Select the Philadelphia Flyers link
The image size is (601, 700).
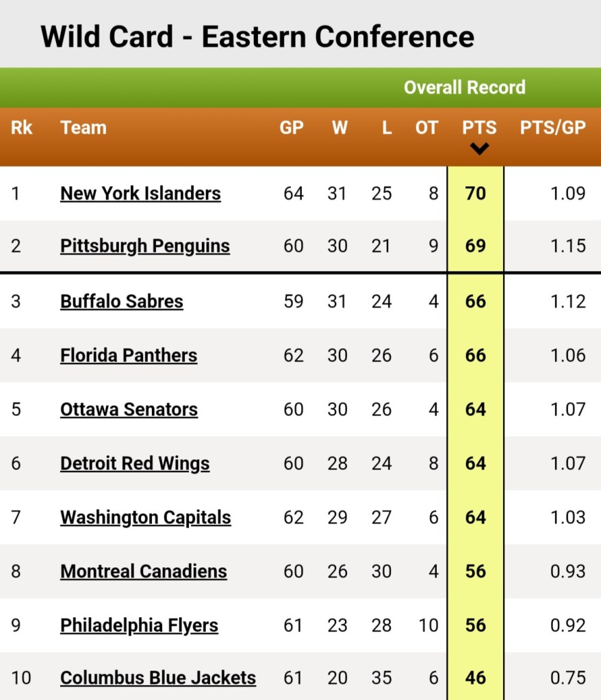pos(140,626)
